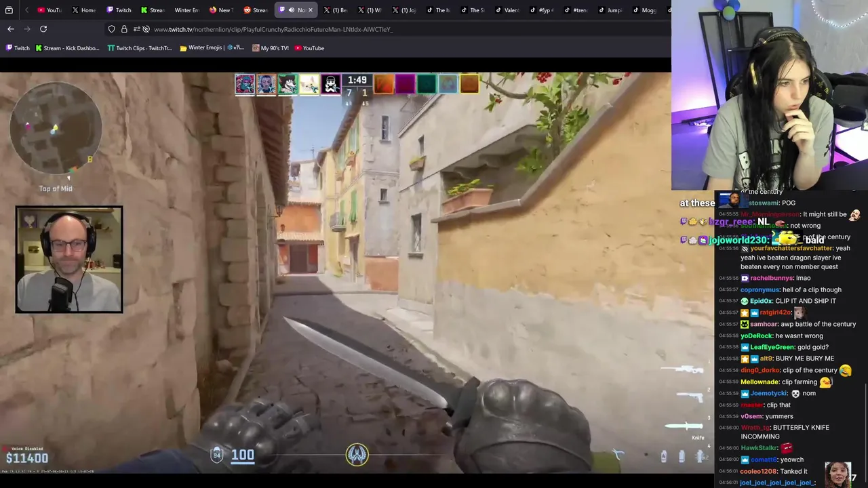Open the Stream - Kick Dashboard bookmark
The image size is (868, 488).
coord(67,48)
